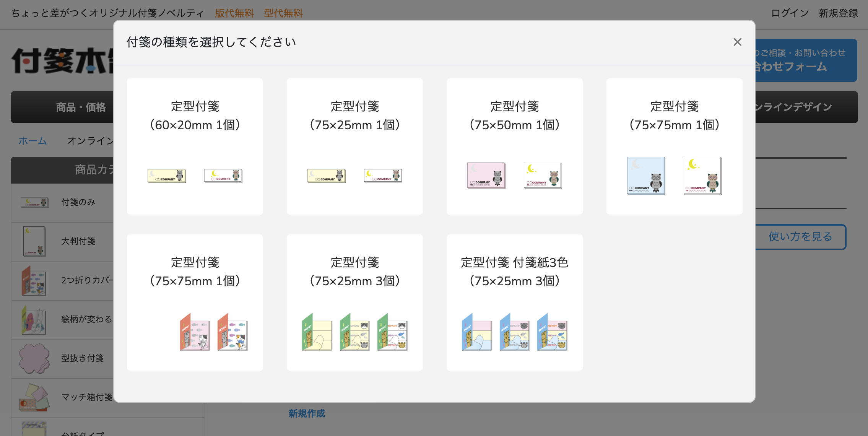868x436 pixels.
Task: Close the sticky note selection dialog
Action: tap(737, 42)
